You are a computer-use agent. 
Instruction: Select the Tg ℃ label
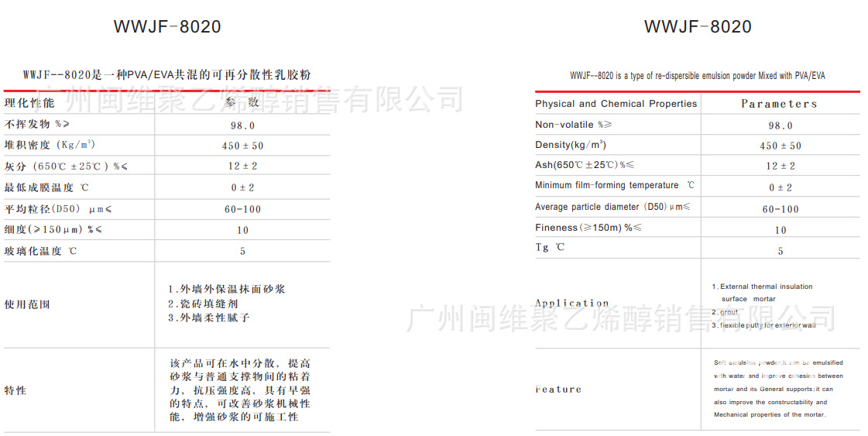550,247
